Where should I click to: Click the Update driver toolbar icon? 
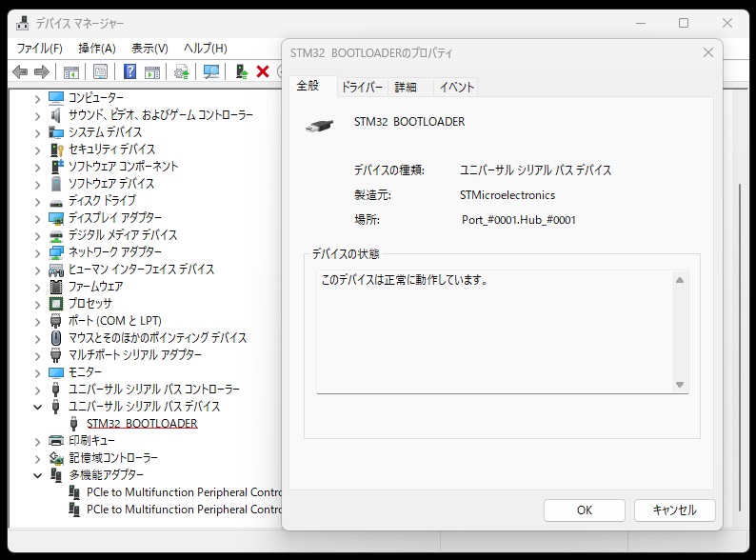[x=182, y=72]
